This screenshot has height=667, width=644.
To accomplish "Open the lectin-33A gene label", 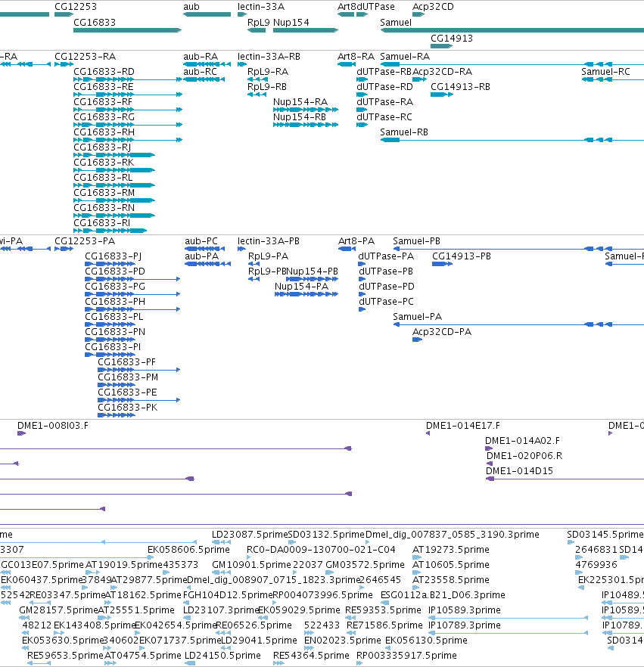I will (261, 7).
